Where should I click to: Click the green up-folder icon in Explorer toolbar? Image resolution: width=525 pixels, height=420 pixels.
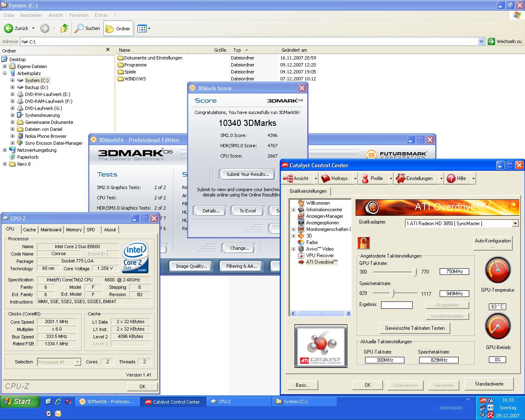pyautogui.click(x=64, y=28)
